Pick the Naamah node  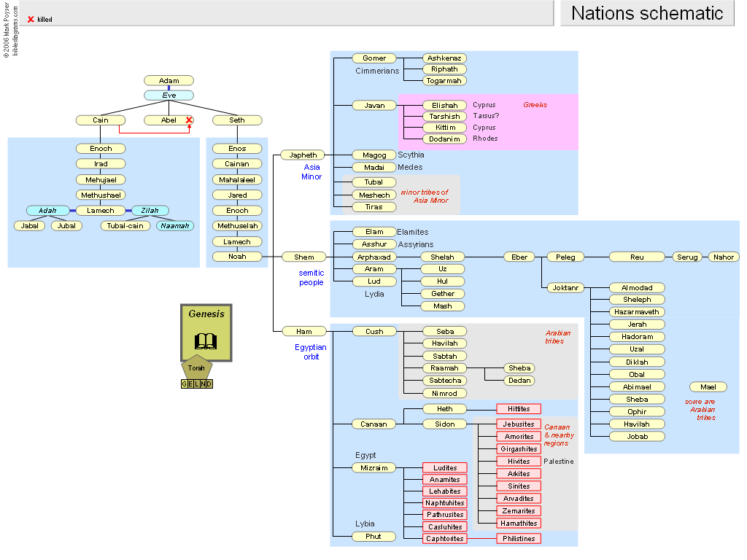pyautogui.click(x=174, y=226)
